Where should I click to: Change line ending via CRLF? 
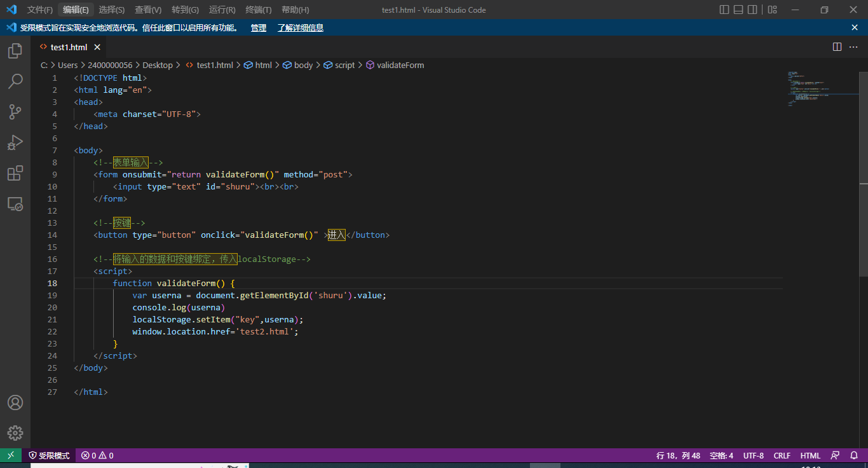tap(782, 455)
